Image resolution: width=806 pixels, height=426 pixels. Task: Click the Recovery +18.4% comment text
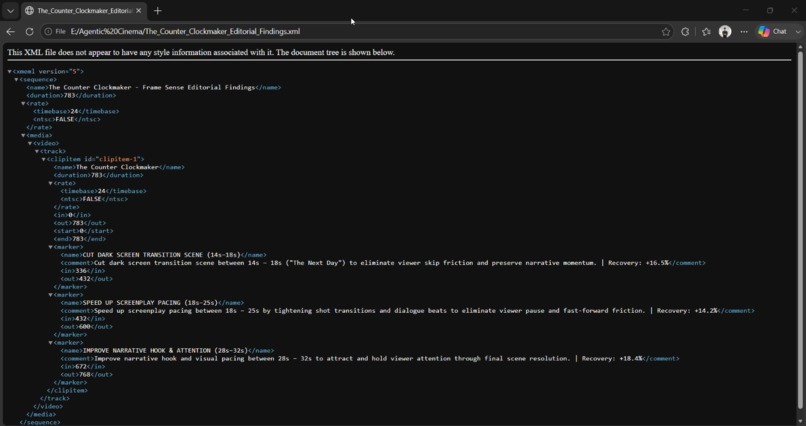pyautogui.click(x=612, y=358)
